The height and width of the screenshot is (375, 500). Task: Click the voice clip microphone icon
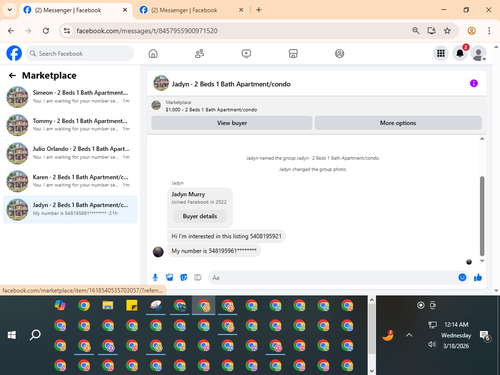coord(155,277)
